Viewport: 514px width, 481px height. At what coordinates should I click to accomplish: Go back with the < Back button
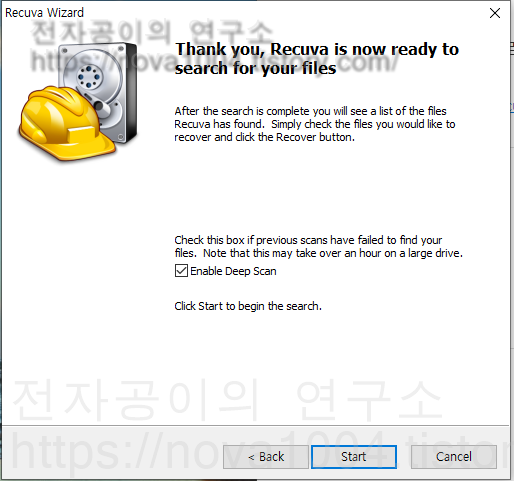click(266, 457)
